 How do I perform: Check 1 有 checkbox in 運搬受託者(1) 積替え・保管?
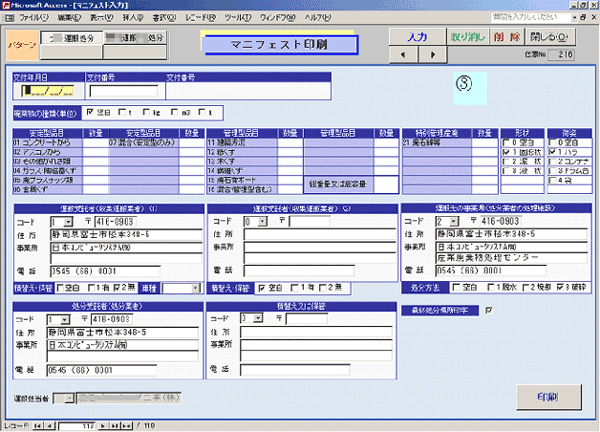coord(91,287)
